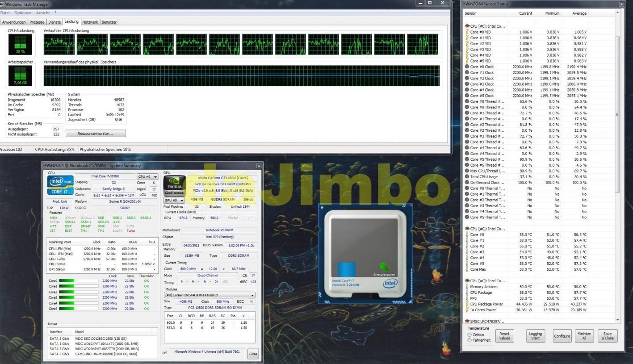Click the Configure button
The height and width of the screenshot is (364, 633).
(562, 336)
